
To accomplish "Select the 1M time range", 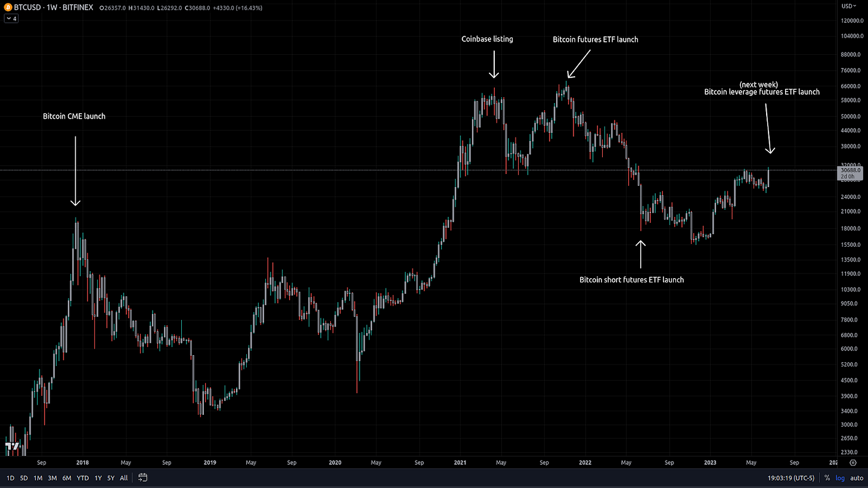I will 38,478.
